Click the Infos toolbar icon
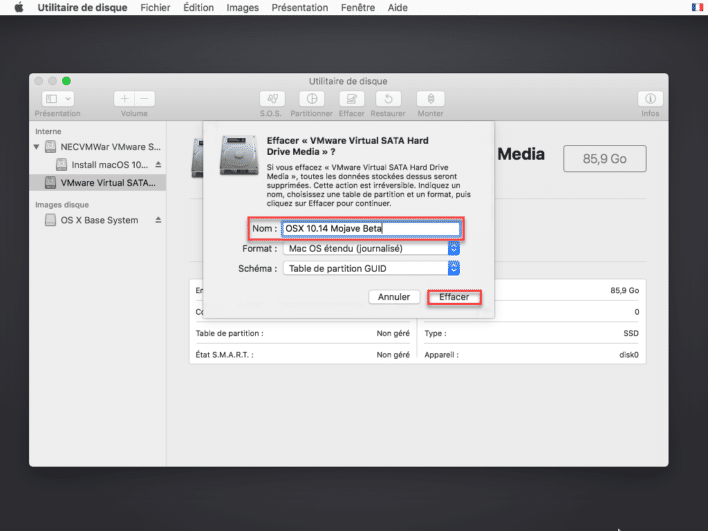This screenshot has height=531, width=708. [650, 98]
